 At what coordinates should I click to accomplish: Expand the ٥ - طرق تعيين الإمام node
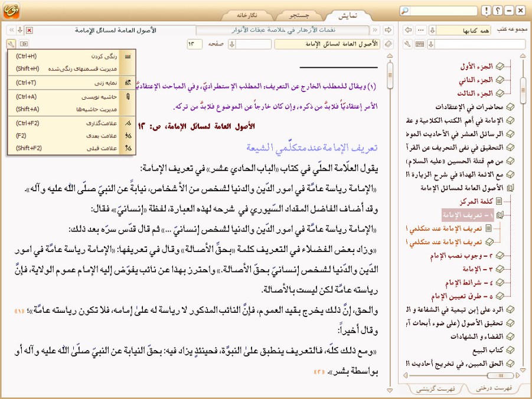[x=500, y=296]
